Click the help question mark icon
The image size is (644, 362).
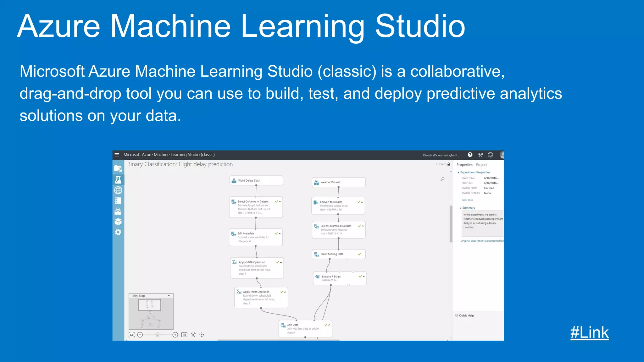(x=470, y=155)
